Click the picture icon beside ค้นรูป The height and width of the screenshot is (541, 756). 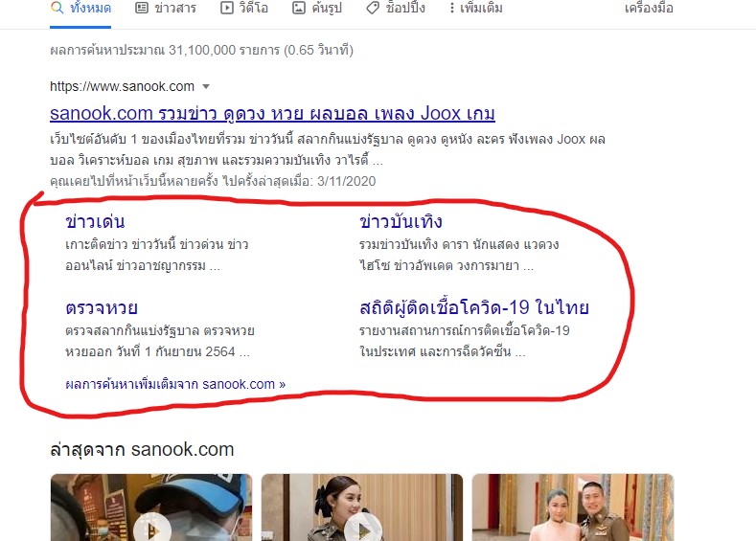tap(299, 9)
